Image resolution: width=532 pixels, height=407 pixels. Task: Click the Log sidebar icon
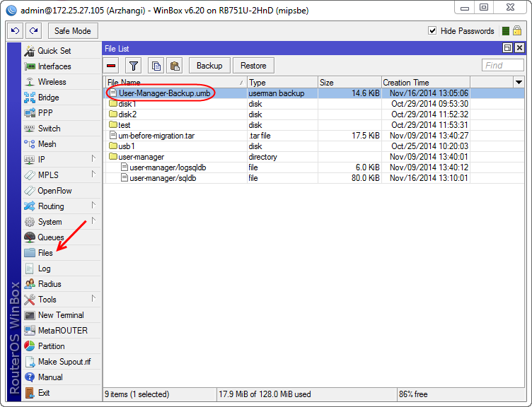point(30,269)
